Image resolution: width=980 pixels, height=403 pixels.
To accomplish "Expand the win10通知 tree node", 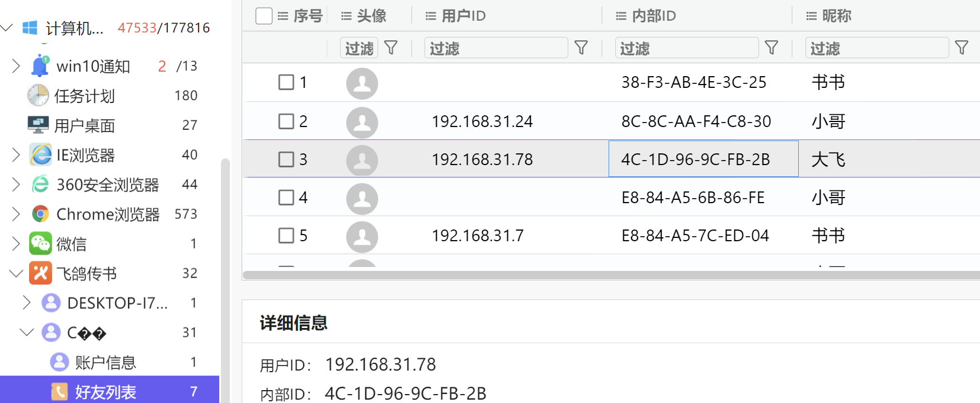I will click(16, 66).
